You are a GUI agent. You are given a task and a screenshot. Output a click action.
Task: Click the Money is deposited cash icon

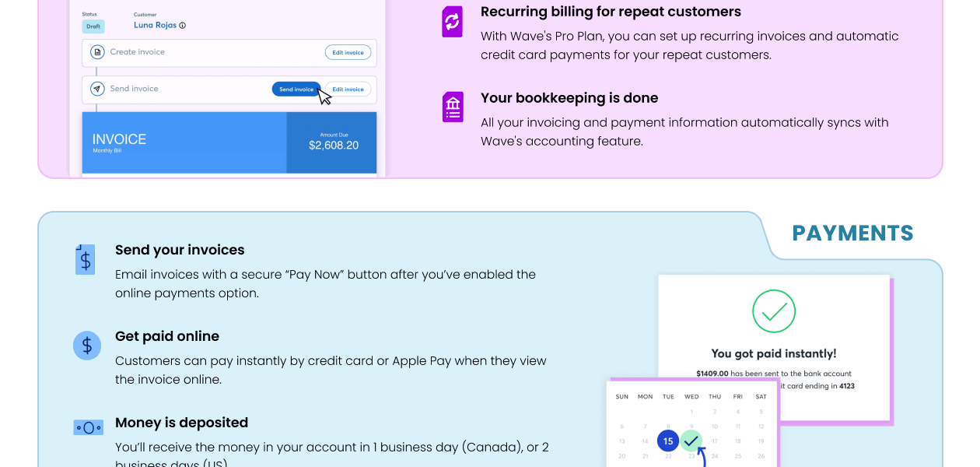[x=88, y=427]
